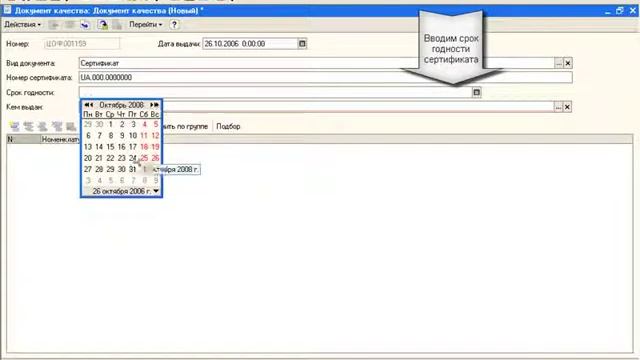Image resolution: width=640 pixels, height=360 pixels.
Task: Open selection list for Вид документа
Action: [x=558, y=63]
